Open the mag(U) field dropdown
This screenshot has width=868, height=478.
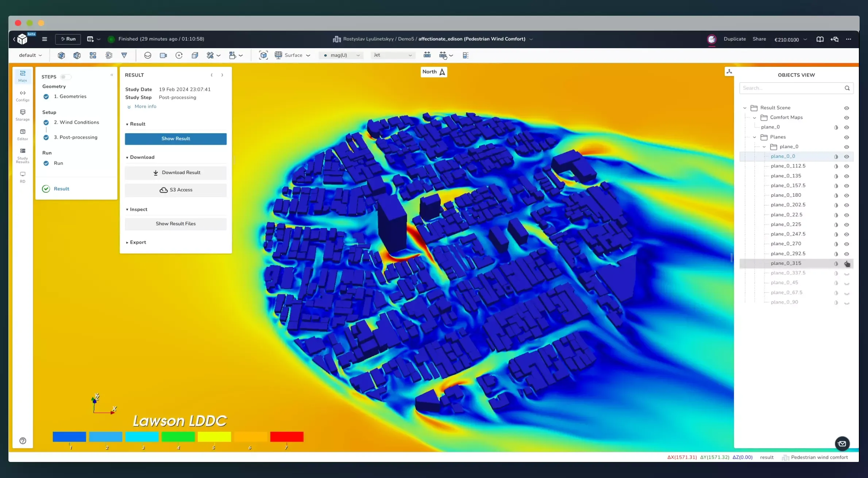tap(341, 55)
